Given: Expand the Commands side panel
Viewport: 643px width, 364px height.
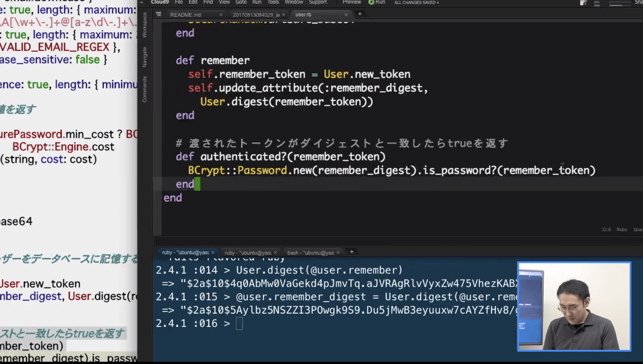Looking at the screenshot, I should (x=145, y=89).
